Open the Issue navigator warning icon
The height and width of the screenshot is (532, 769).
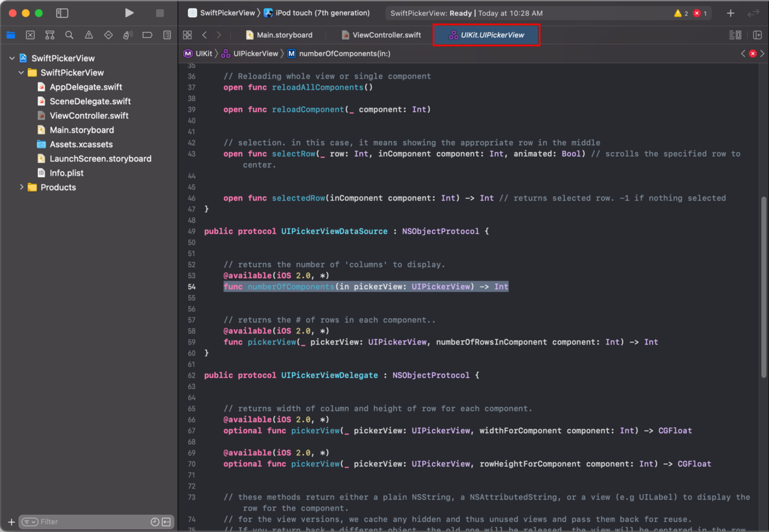[89, 35]
